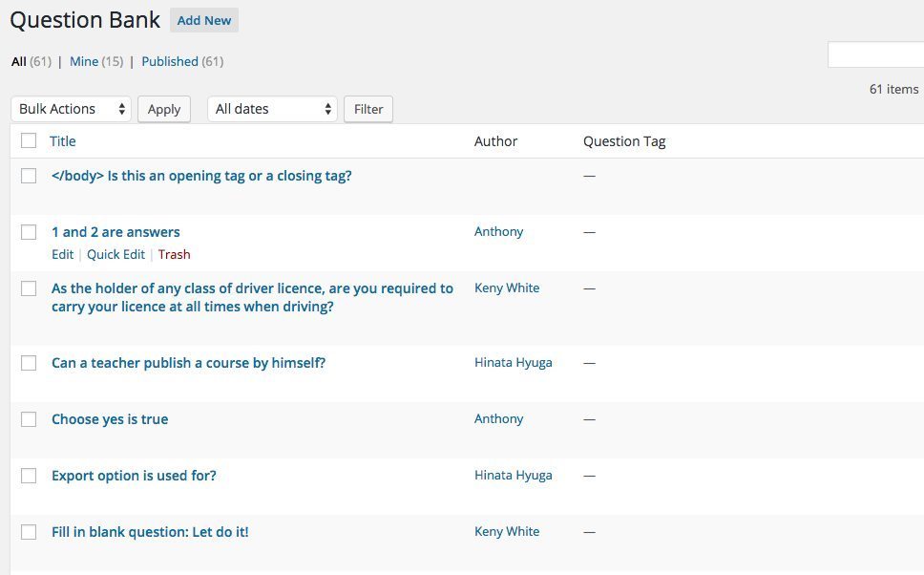Open the Bulk Actions dropdown

[x=71, y=109]
